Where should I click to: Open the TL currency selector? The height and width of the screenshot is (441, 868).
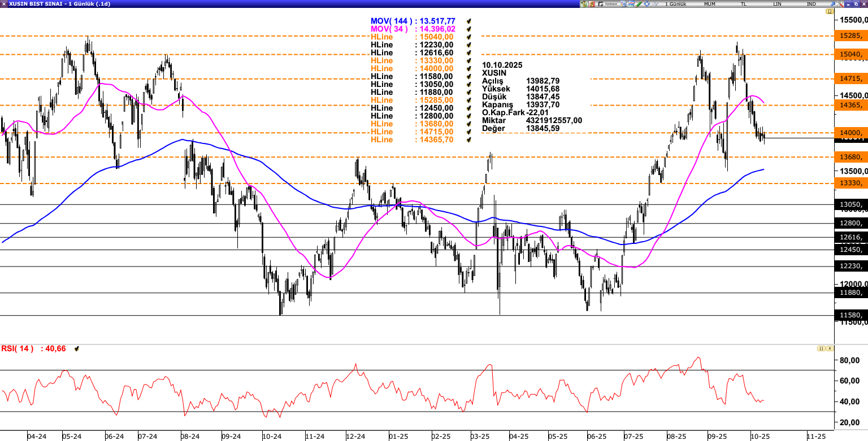coord(743,4)
